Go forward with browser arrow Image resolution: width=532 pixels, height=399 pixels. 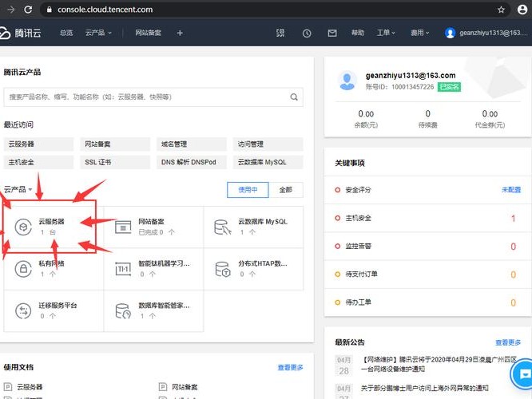coord(11,10)
